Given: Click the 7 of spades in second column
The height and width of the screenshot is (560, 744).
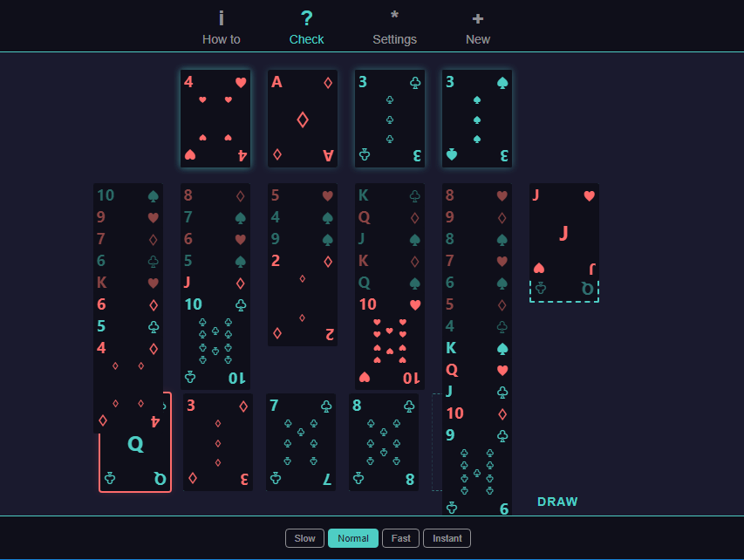Looking at the screenshot, I should (215, 217).
